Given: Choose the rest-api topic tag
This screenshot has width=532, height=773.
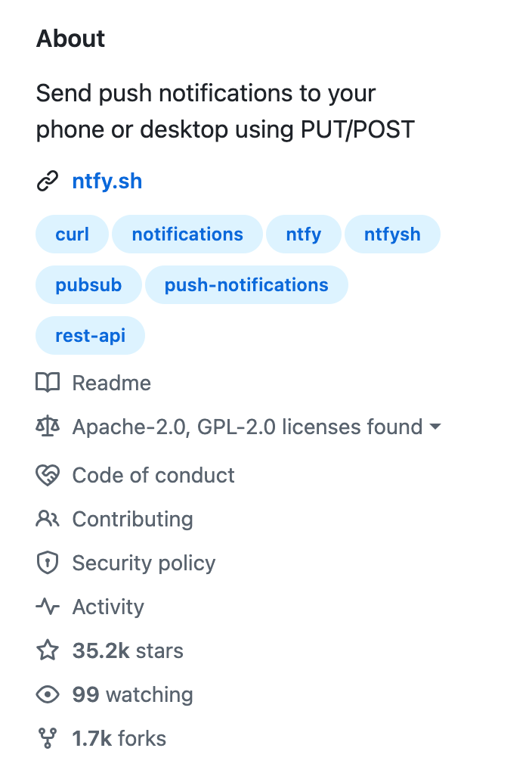Looking at the screenshot, I should [90, 336].
